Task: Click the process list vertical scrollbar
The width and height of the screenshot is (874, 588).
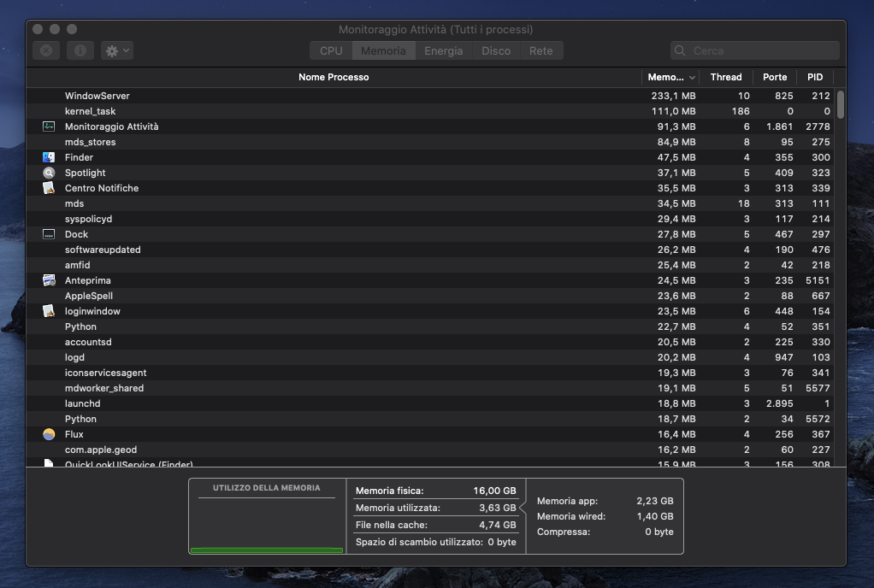Action: point(841,104)
